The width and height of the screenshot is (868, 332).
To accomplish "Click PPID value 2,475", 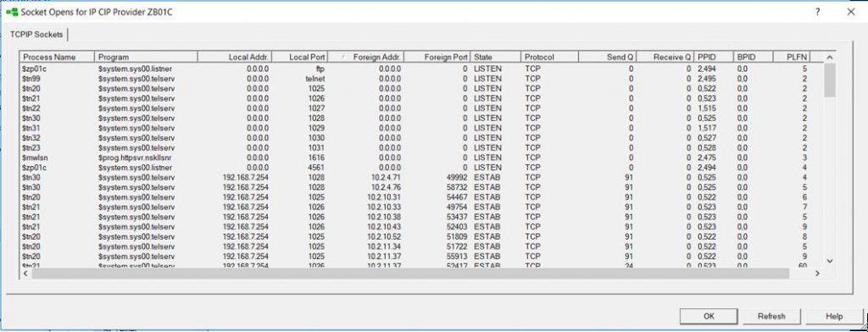I will tap(707, 158).
